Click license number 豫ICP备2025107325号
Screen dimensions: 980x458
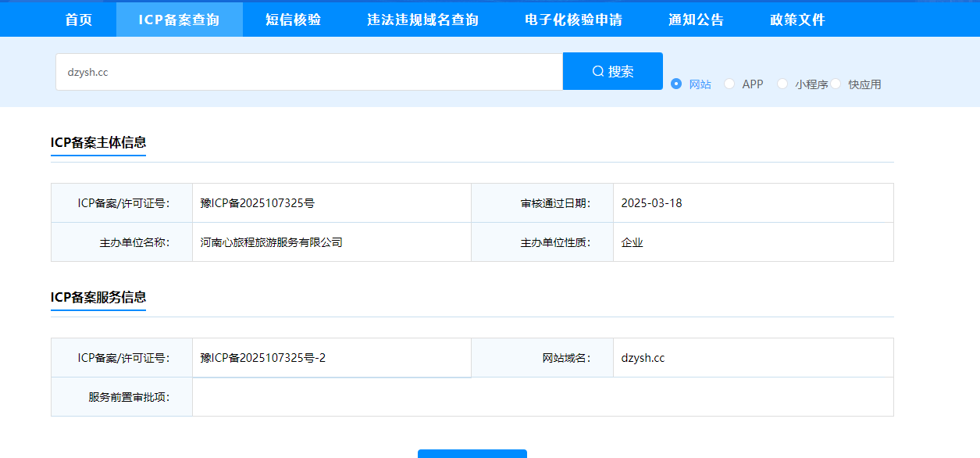pyautogui.click(x=258, y=203)
